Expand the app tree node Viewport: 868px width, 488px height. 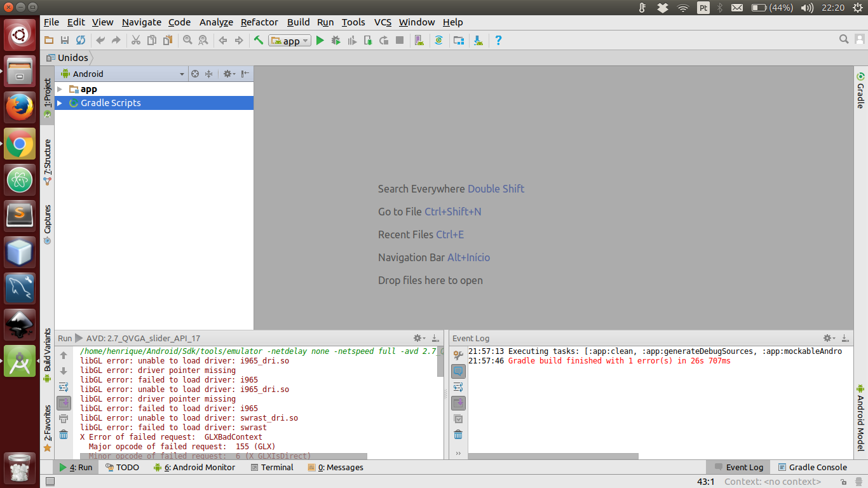click(x=60, y=89)
